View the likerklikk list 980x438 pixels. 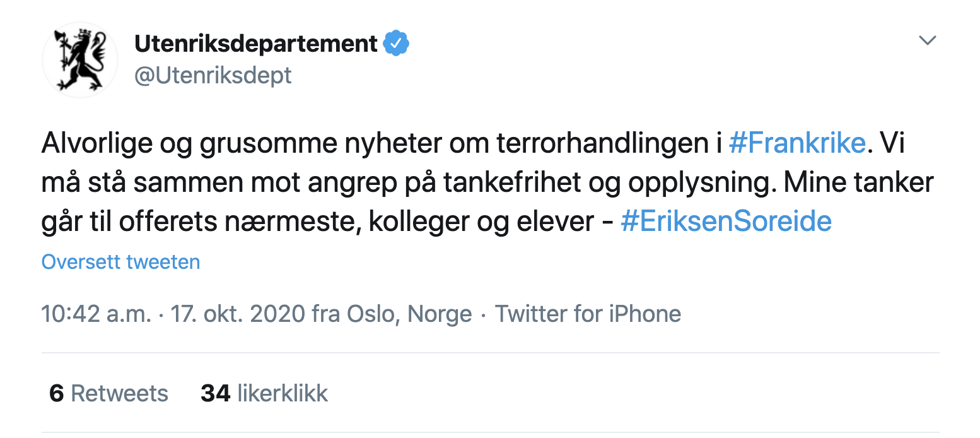pyautogui.click(x=282, y=393)
